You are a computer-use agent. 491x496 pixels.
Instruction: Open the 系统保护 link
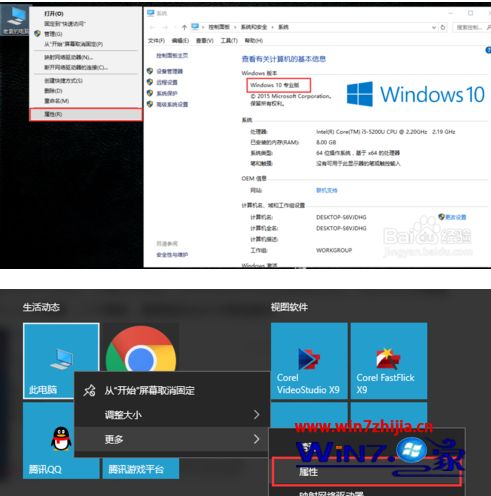[x=167, y=93]
